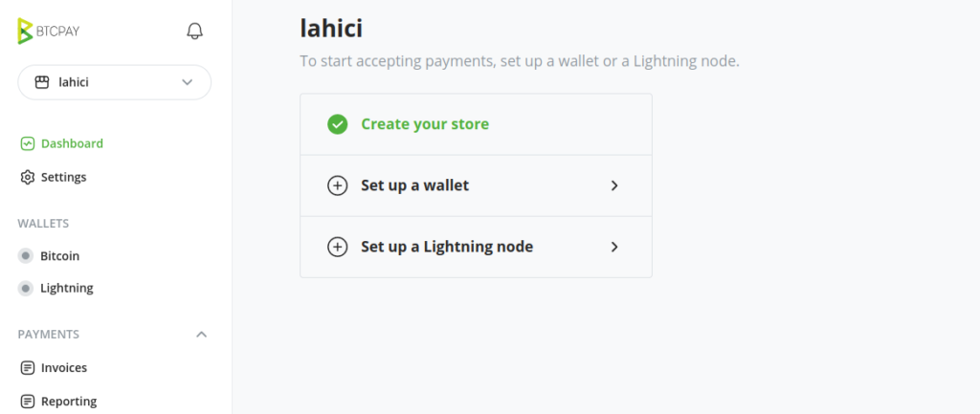Screen dimensions: 980x414
Task: Click the Dashboard chart icon
Action: pyautogui.click(x=28, y=143)
